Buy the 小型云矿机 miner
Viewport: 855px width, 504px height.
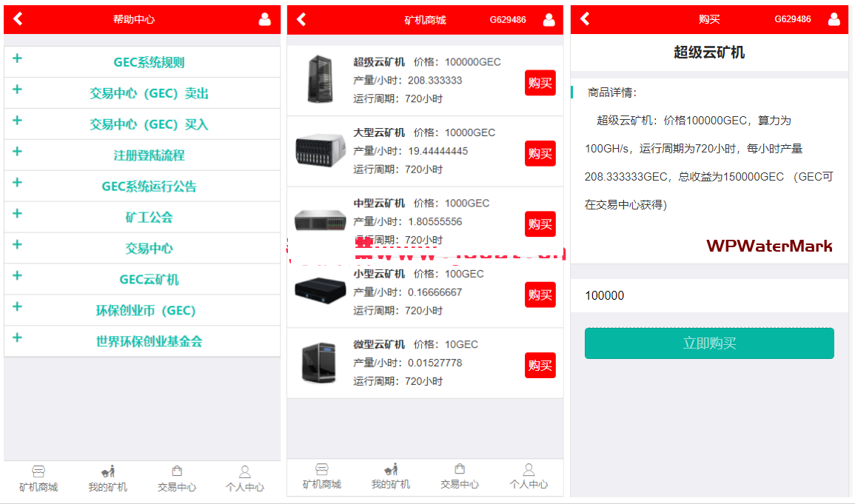(x=540, y=295)
